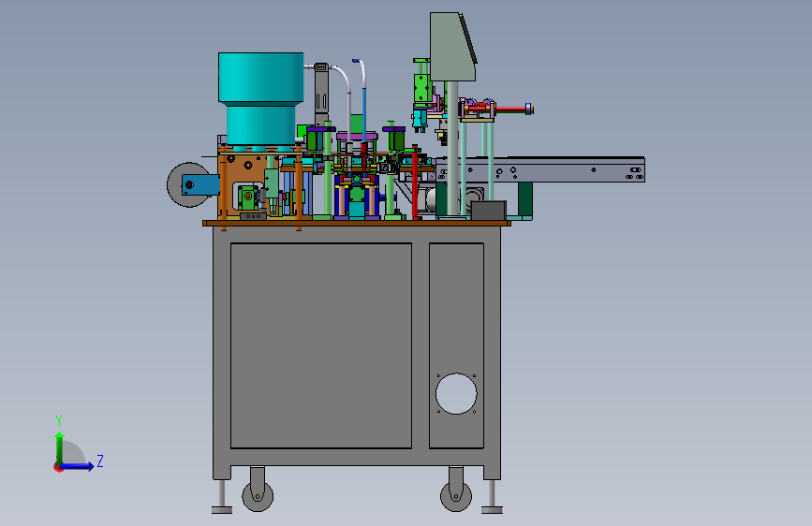Select the gray conveyor rail extending right
The image size is (812, 526).
[x=540, y=169]
